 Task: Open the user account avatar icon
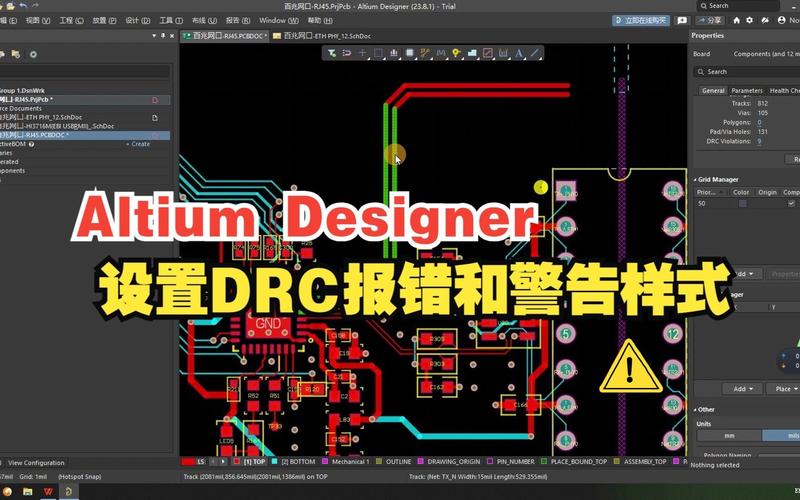tap(782, 20)
